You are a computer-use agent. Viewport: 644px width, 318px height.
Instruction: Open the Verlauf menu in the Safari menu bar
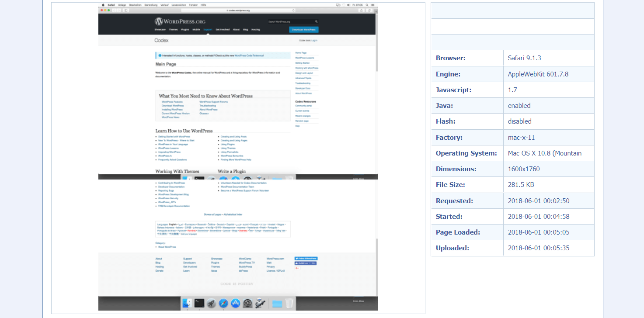pos(164,5)
